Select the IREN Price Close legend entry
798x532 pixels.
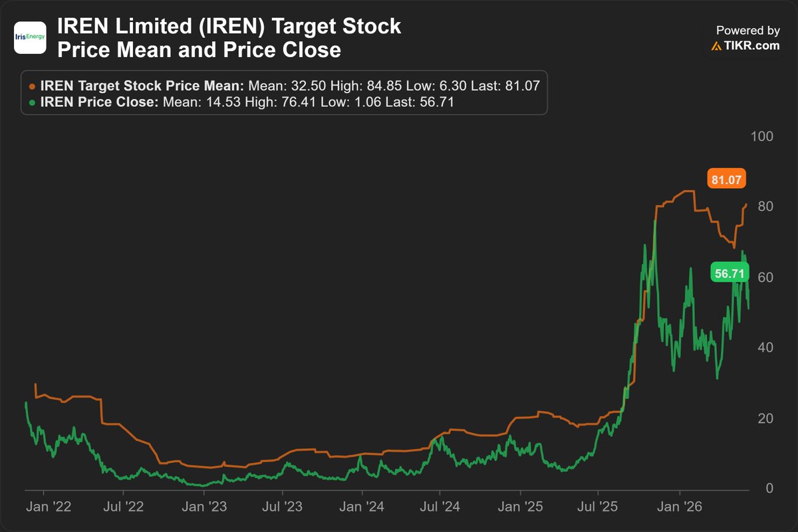click(x=242, y=102)
